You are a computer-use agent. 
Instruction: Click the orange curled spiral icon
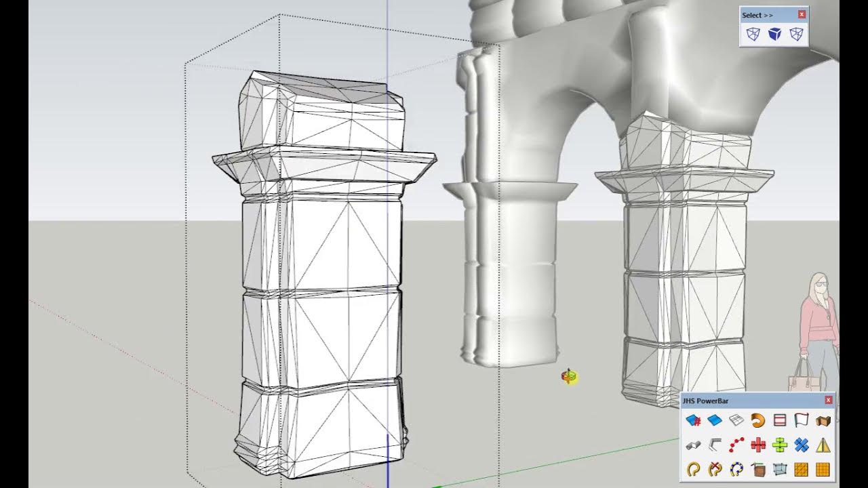pyautogui.click(x=758, y=421)
